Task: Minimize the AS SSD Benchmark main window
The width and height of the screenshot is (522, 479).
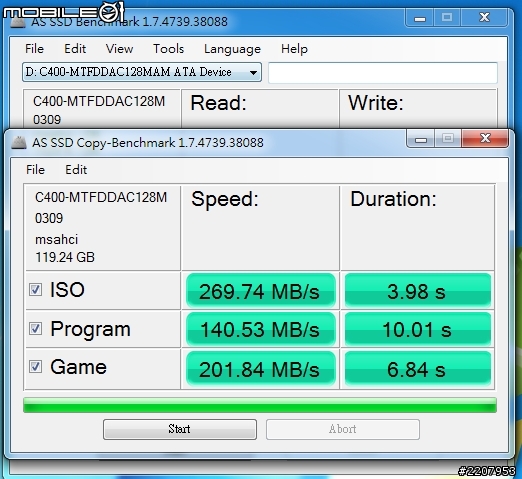Action: (x=420, y=17)
